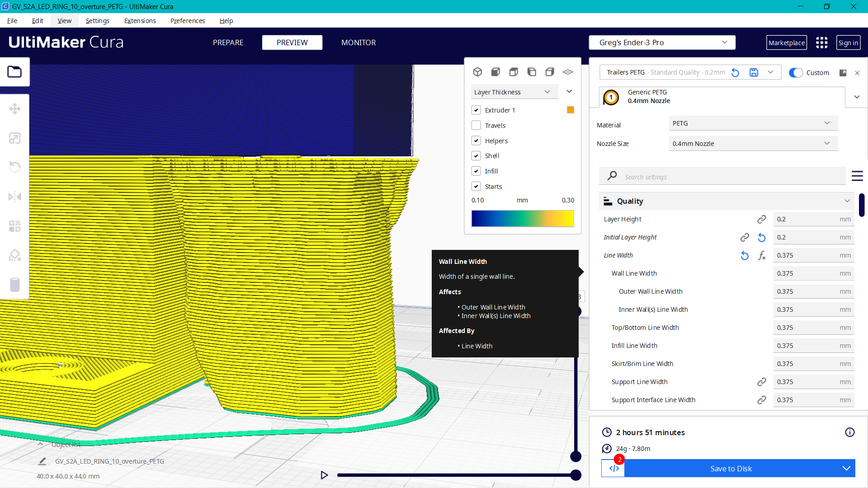Switch to the PREPARE stage
Screen dimensions: 868x488
[228, 42]
